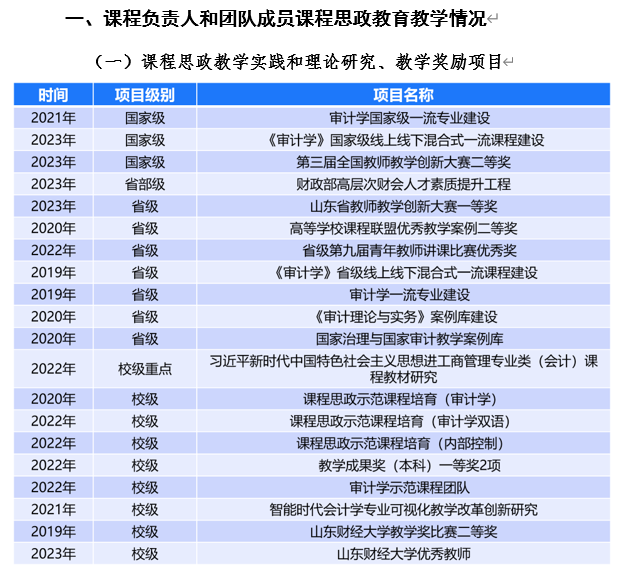Image resolution: width=617 pixels, height=571 pixels.
Task: Click the 项目级别 column header
Action: [x=144, y=95]
